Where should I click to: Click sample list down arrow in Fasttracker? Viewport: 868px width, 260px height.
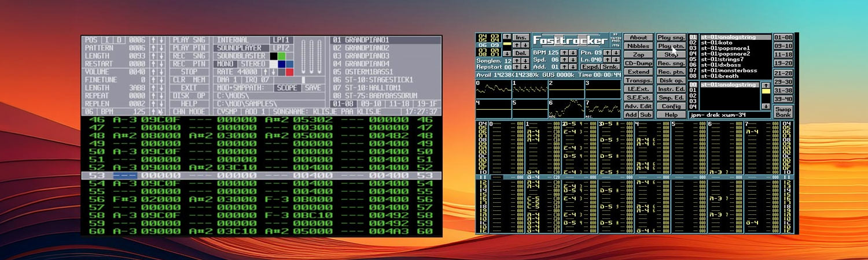pos(766,106)
